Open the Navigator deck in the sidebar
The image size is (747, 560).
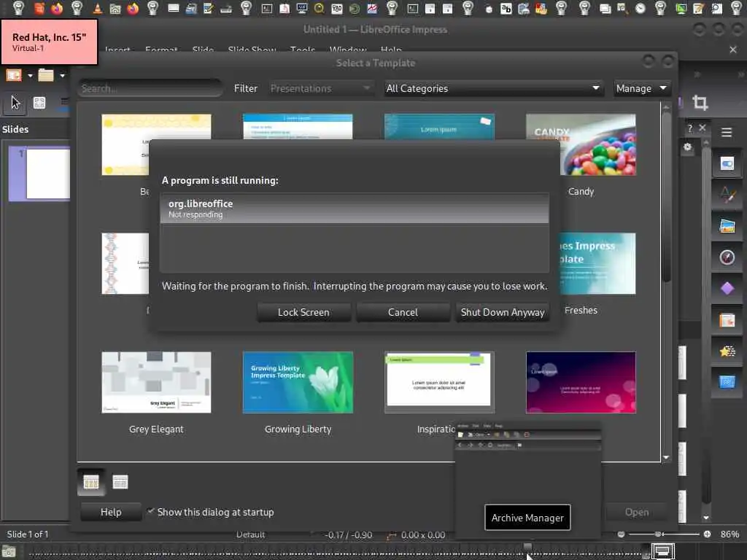(x=727, y=257)
